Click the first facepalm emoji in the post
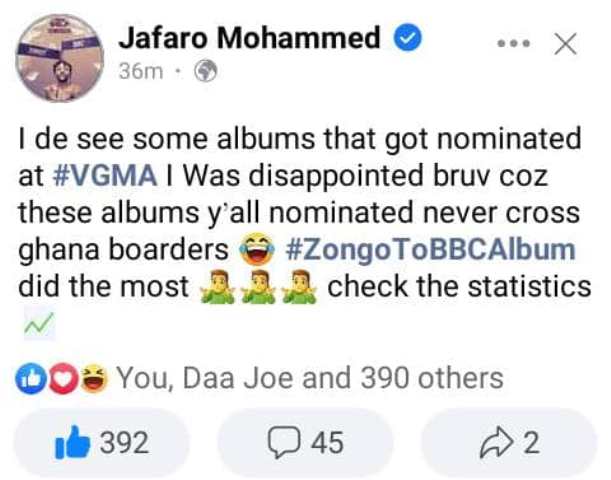The width and height of the screenshot is (611, 480). click(215, 286)
